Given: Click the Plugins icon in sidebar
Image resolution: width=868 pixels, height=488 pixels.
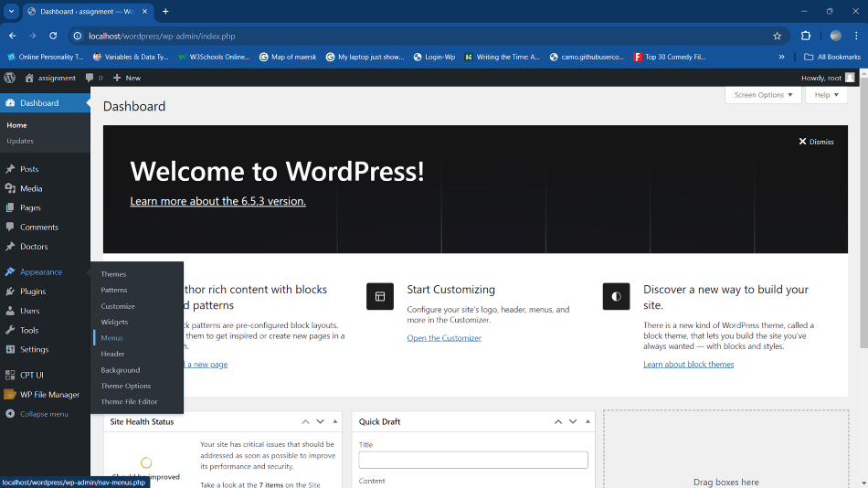Looking at the screenshot, I should [x=10, y=292].
